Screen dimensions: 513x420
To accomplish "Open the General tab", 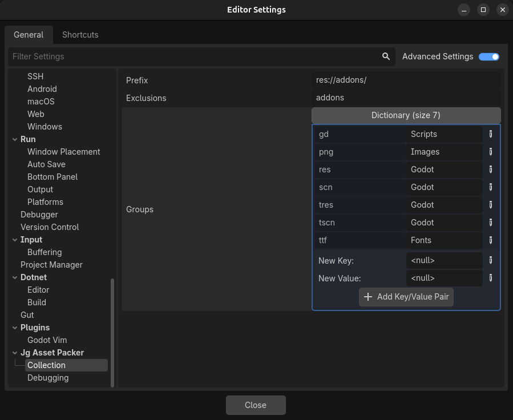I will click(x=29, y=35).
